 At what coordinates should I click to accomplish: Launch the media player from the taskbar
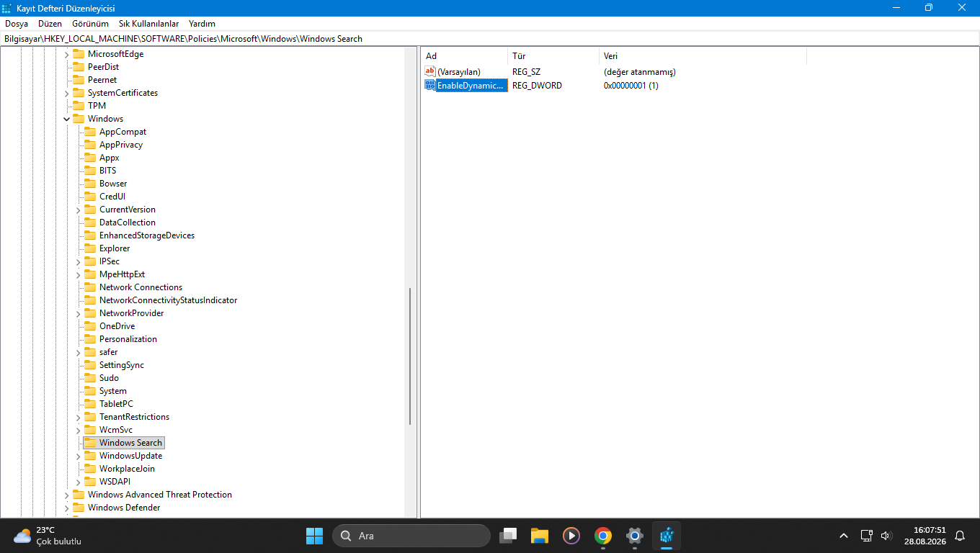(x=571, y=536)
